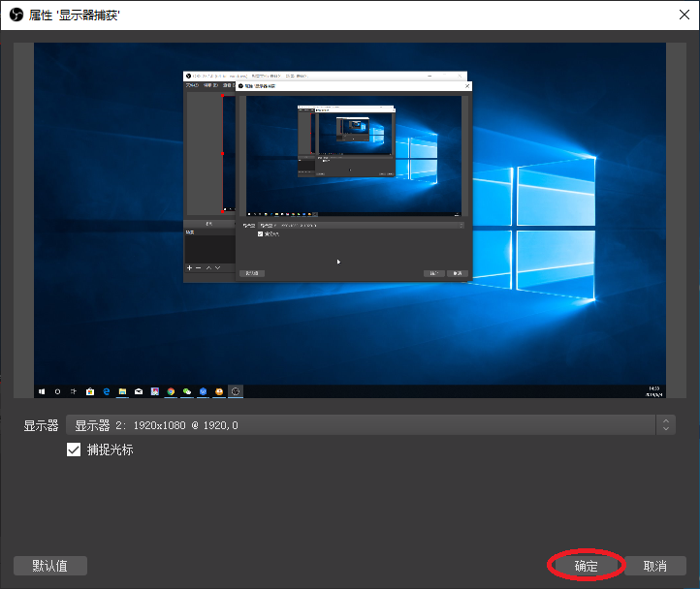Image resolution: width=700 pixels, height=589 pixels.
Task: Open the 显示器 dropdown showing 显示器 2: 1920x1080
Action: point(370,424)
